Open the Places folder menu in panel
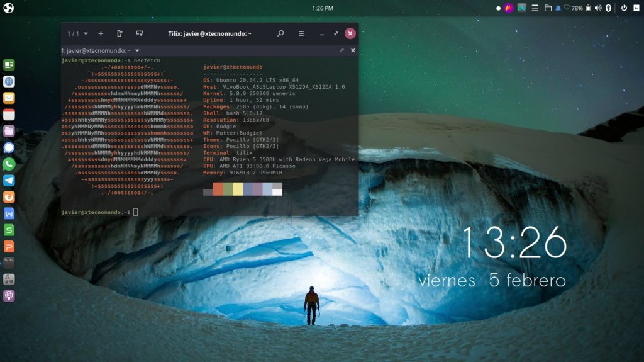 [548, 8]
